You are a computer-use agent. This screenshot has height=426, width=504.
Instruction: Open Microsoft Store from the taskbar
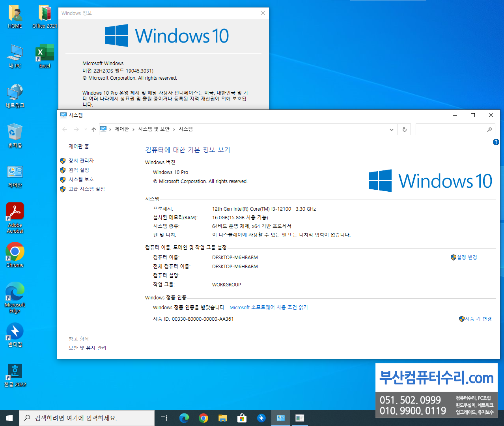(242, 418)
